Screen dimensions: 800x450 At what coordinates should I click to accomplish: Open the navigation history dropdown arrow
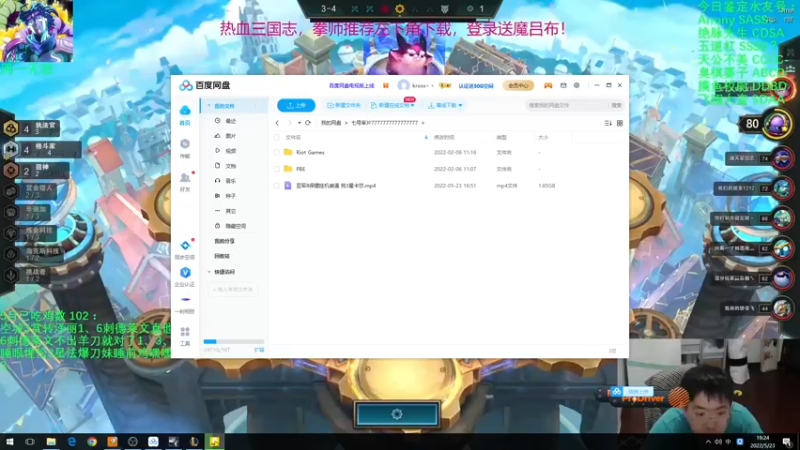point(299,123)
